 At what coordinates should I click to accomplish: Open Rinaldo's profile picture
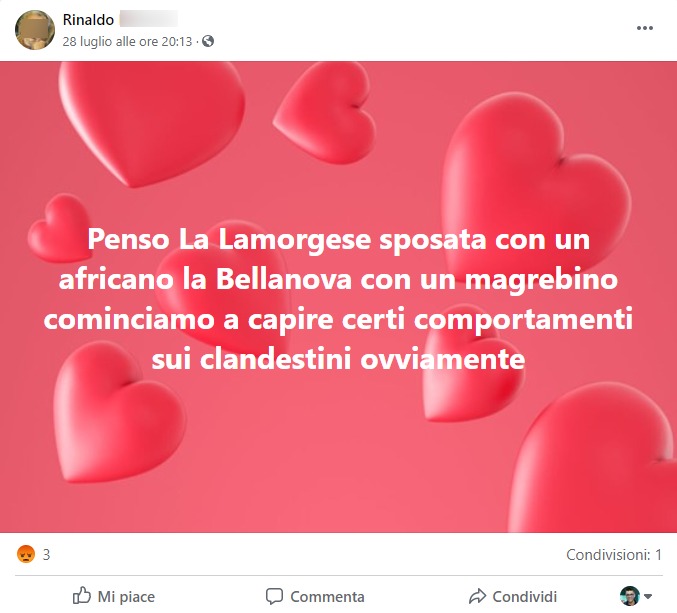[x=35, y=30]
